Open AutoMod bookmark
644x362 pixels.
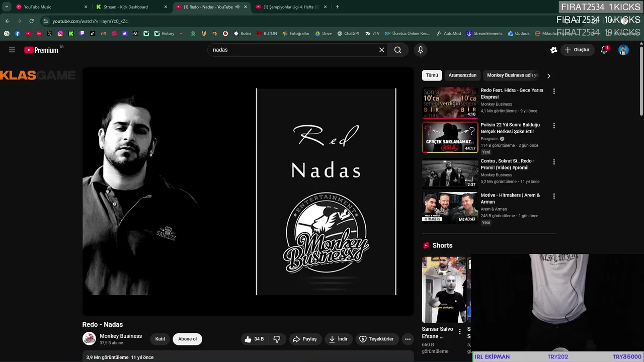pyautogui.click(x=448, y=34)
